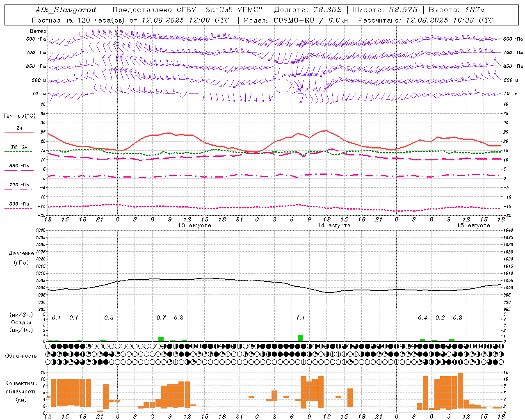Click the 15 августа date label
Screen dimensions: 525x420
coord(473,226)
